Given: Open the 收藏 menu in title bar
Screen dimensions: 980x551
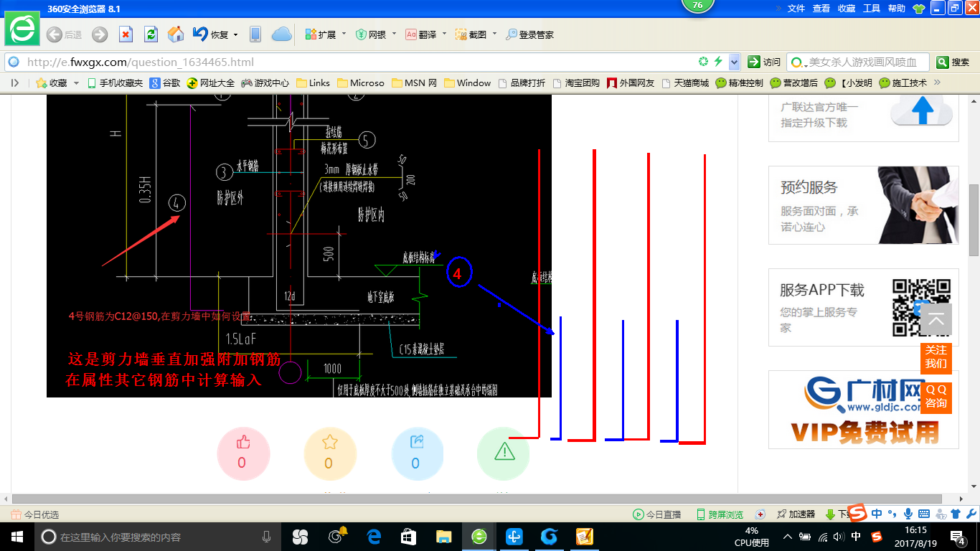Looking at the screenshot, I should (847, 9).
